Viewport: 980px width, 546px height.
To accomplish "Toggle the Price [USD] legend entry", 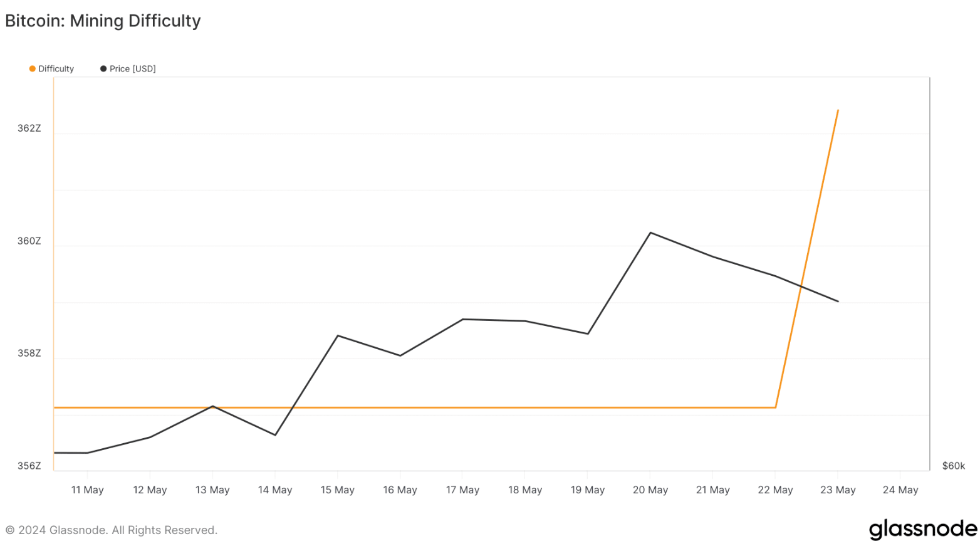I will coord(128,69).
